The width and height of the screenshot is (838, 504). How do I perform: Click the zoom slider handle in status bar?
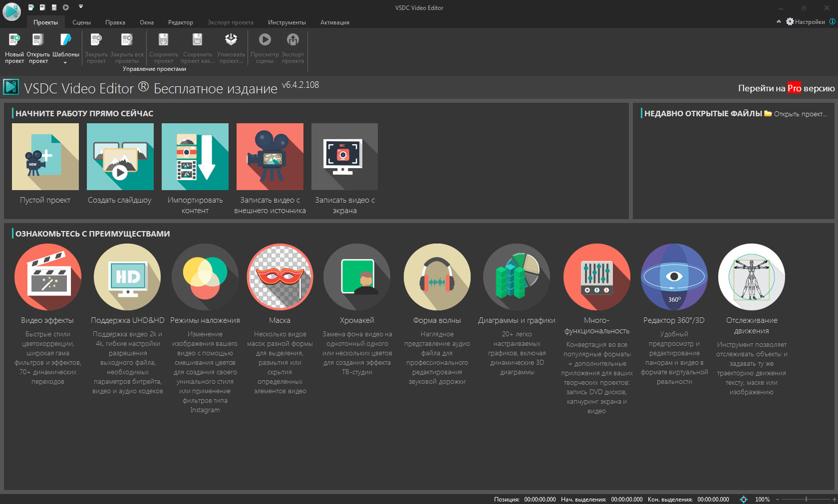click(x=806, y=499)
